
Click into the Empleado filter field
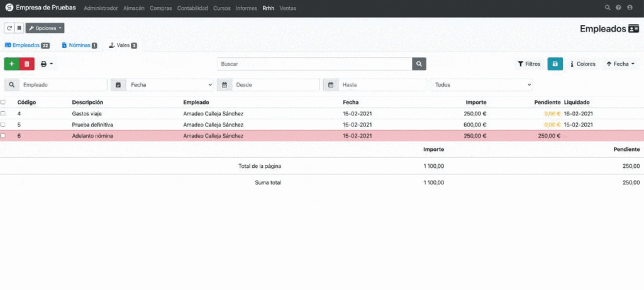click(63, 84)
